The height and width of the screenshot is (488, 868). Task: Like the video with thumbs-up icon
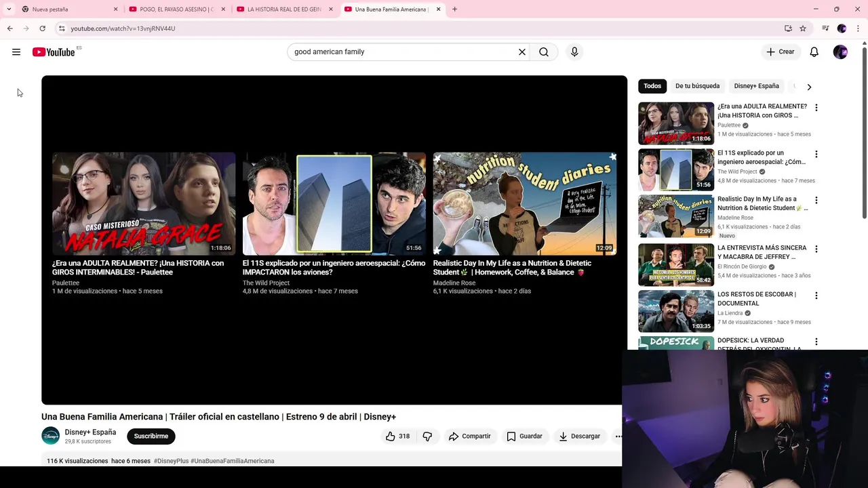click(398, 436)
